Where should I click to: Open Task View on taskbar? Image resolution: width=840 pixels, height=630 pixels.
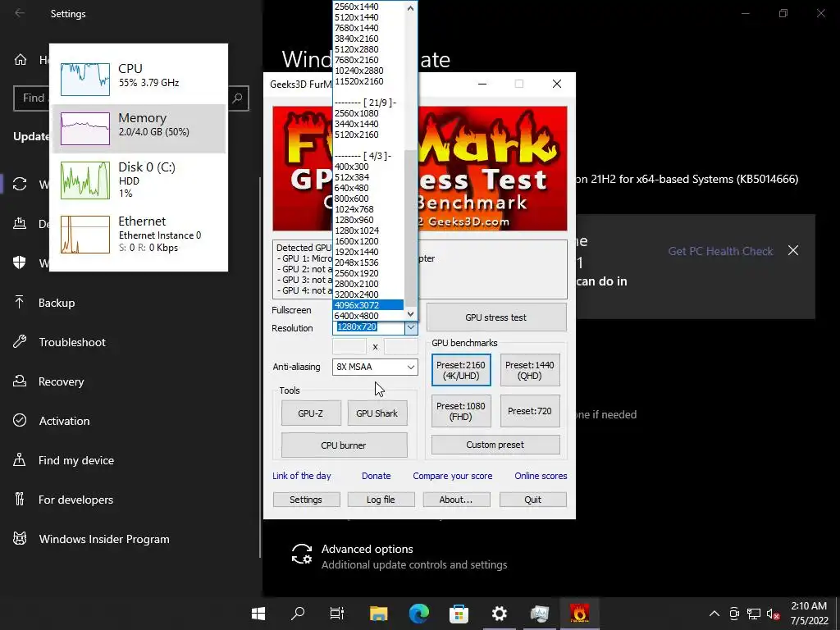[x=337, y=613]
